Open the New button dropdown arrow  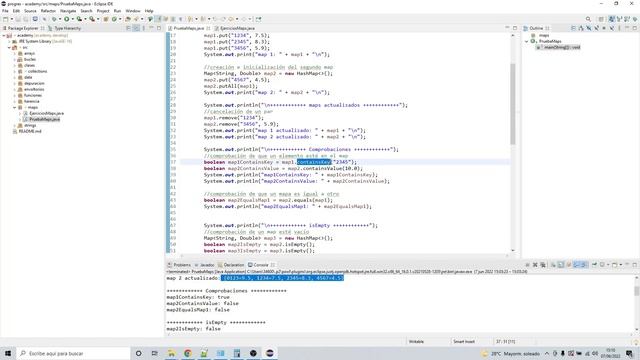coord(12,19)
